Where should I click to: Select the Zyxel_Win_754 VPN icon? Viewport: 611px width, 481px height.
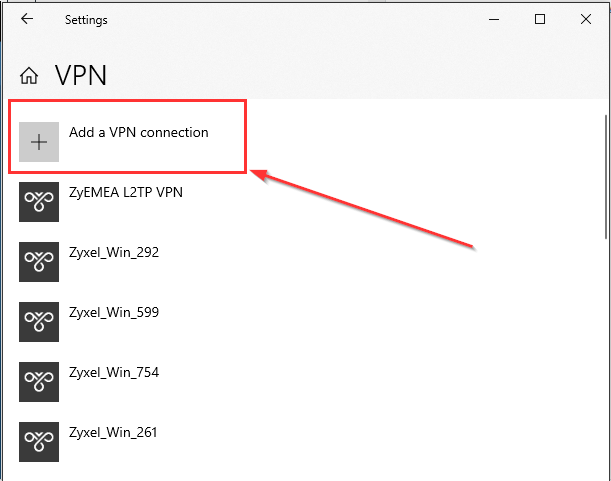[39, 382]
